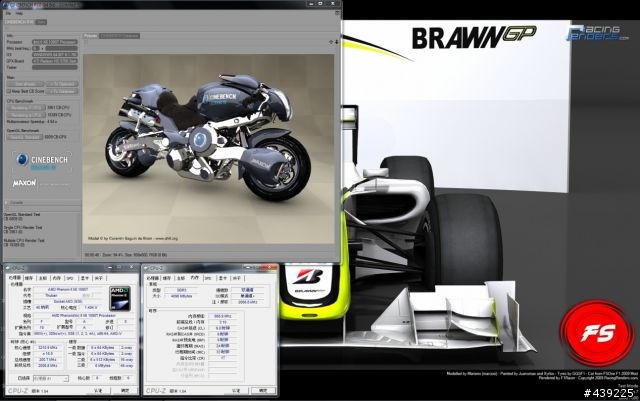
Task: Click the Start all tests button
Action: 25,84
